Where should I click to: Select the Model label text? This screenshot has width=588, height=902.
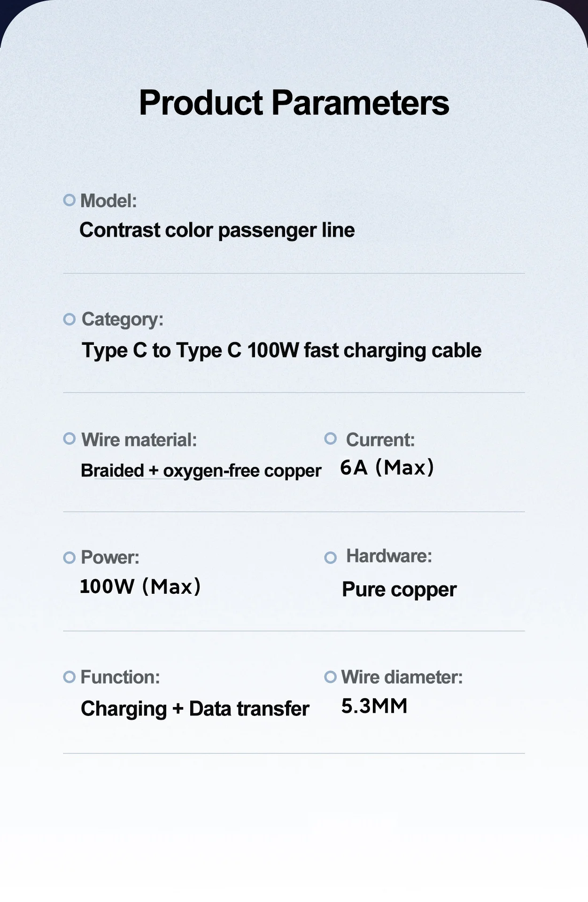(108, 201)
